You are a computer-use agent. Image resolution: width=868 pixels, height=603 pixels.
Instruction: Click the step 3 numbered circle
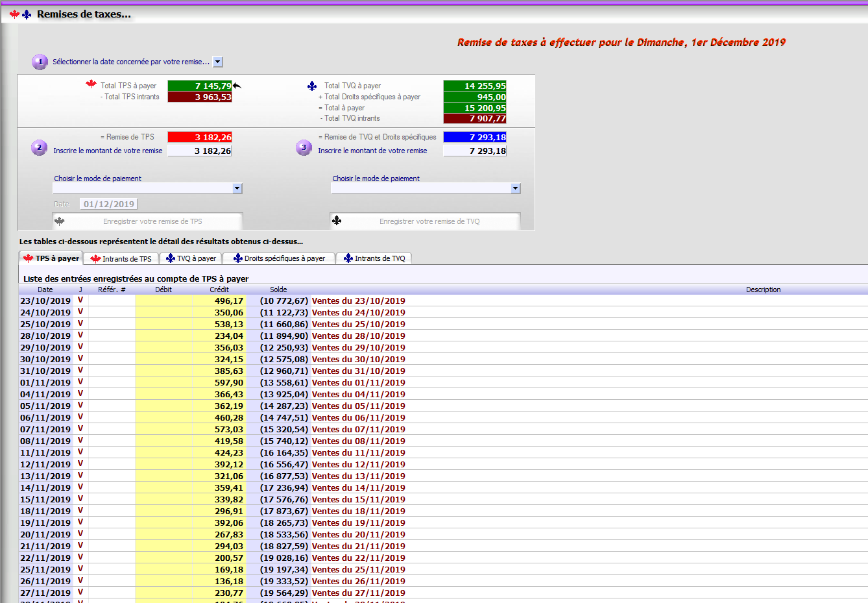(304, 148)
